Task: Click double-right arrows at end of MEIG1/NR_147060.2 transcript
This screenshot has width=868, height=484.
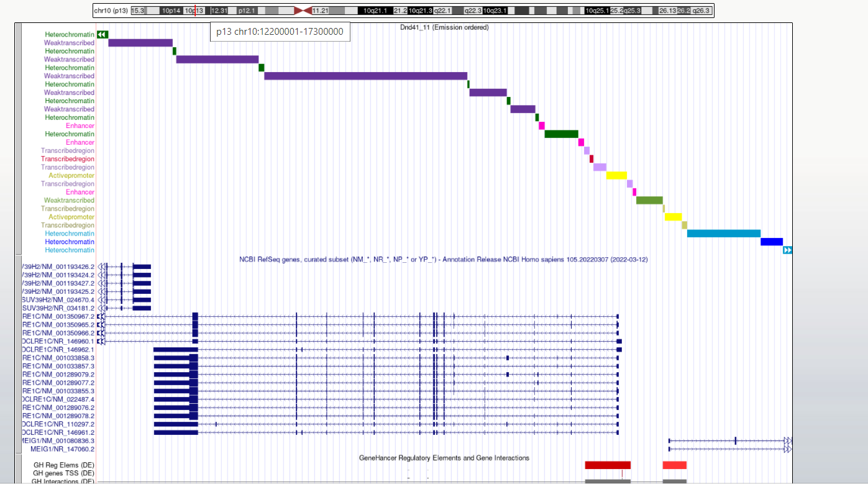Action: tap(788, 449)
